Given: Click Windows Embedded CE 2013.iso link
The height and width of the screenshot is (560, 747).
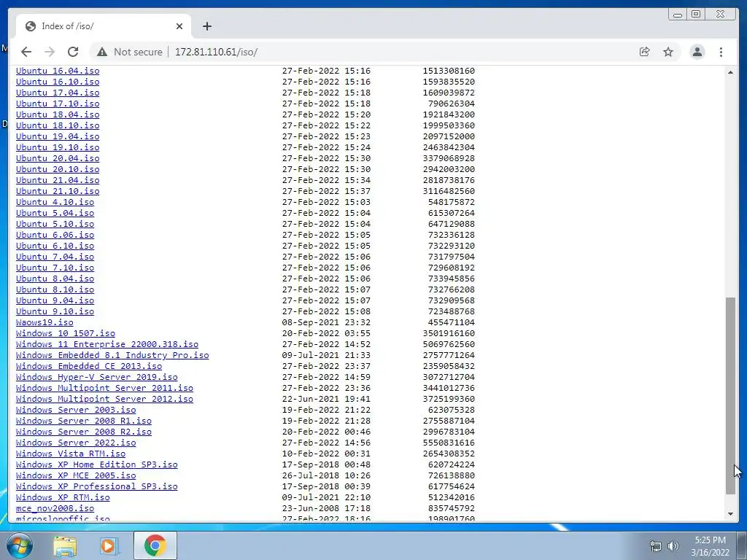Looking at the screenshot, I should coord(88,367).
